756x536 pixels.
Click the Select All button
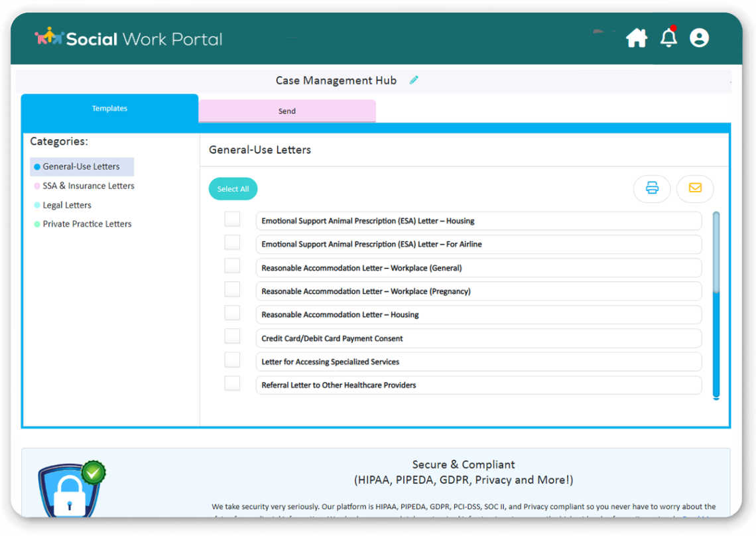tap(233, 188)
